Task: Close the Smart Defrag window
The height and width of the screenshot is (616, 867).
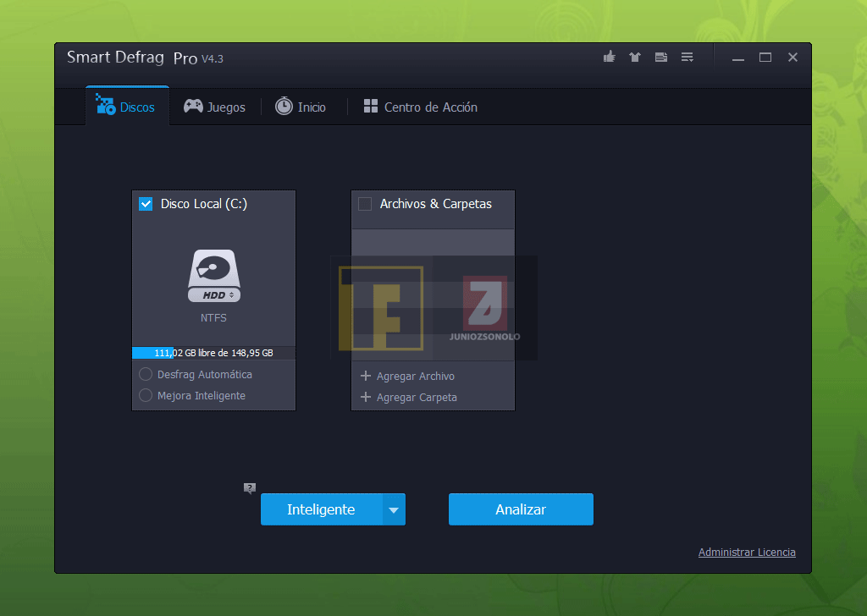Action: pyautogui.click(x=792, y=58)
